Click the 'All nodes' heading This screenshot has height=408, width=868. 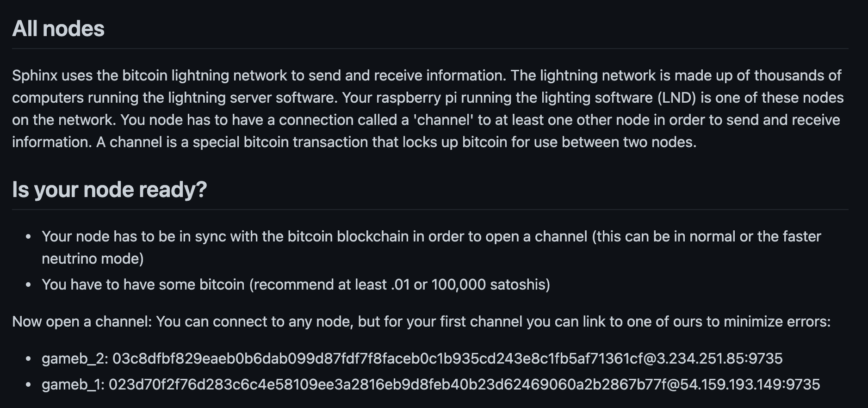(x=58, y=29)
